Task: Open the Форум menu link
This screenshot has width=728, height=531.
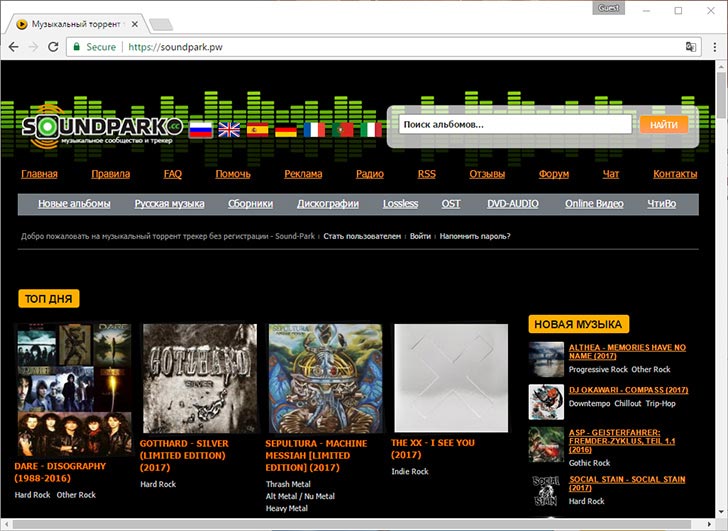Action: tap(553, 174)
